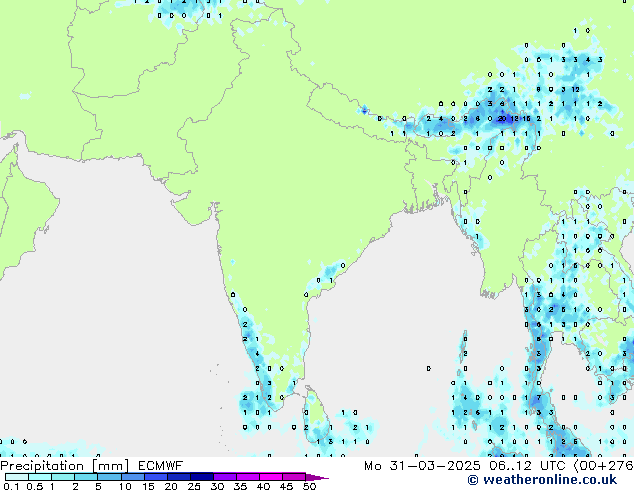
Task: Click the above-50 mm legend arrow tip
Action: coord(317,477)
